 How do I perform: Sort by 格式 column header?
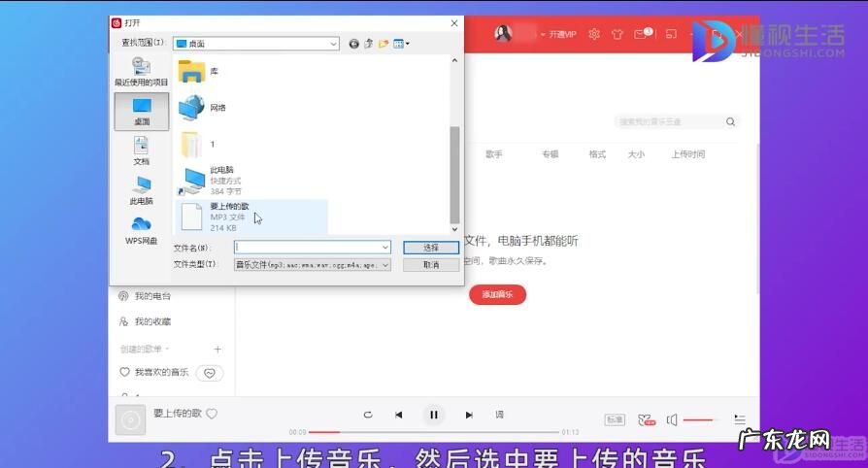coord(597,154)
